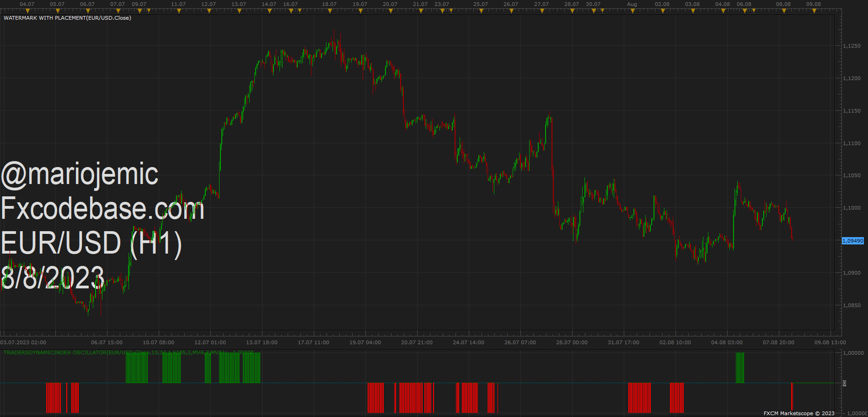Click the FXCM Marketscope © 2023 text
868x417 pixels.
pyautogui.click(x=799, y=413)
